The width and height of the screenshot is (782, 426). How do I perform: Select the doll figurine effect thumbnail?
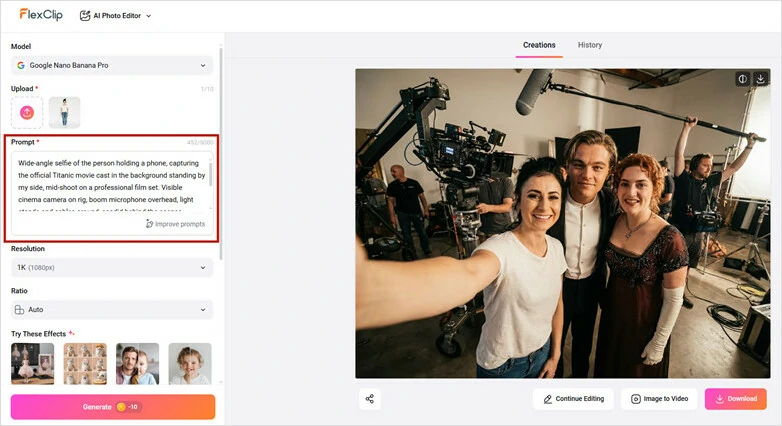32,364
